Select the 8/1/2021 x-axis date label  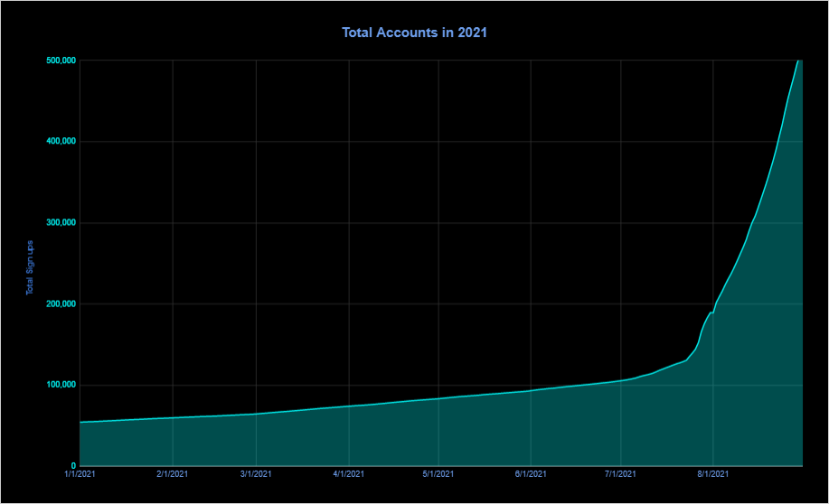(x=713, y=474)
